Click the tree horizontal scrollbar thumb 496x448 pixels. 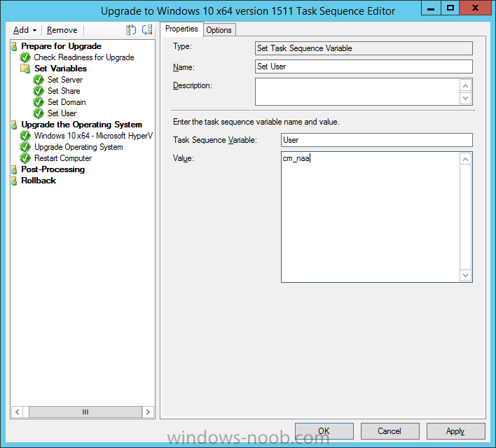(x=85, y=412)
